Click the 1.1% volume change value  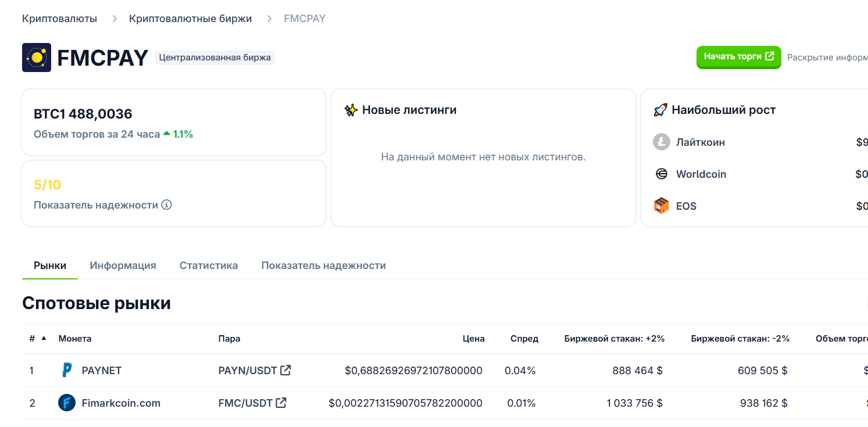[183, 134]
